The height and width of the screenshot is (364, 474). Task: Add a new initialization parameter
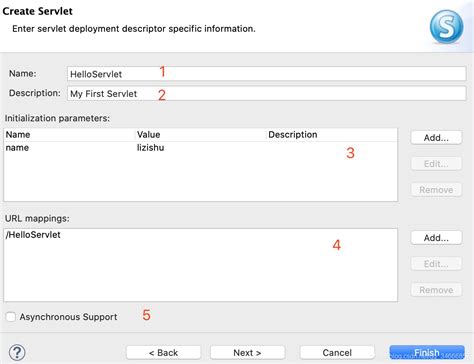pos(436,138)
